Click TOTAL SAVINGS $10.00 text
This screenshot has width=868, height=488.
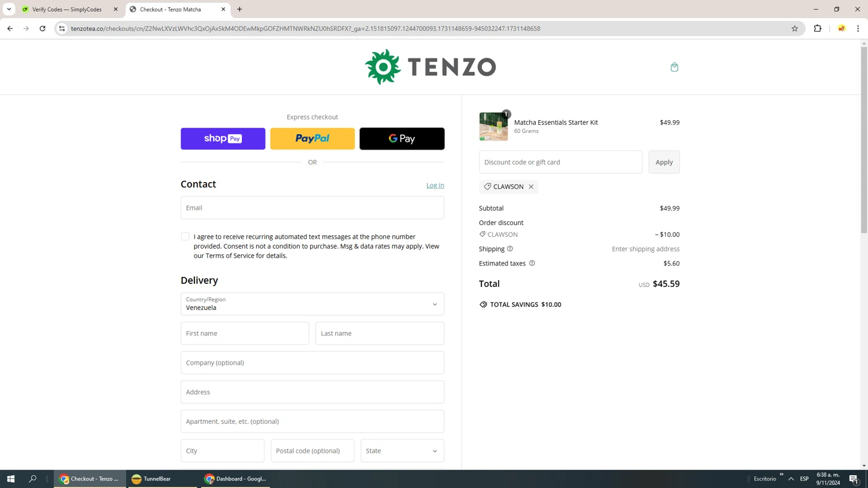pos(525,305)
